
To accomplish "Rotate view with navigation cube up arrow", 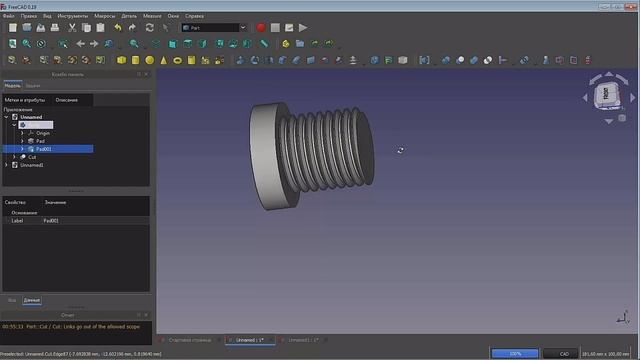I will 609,74.
